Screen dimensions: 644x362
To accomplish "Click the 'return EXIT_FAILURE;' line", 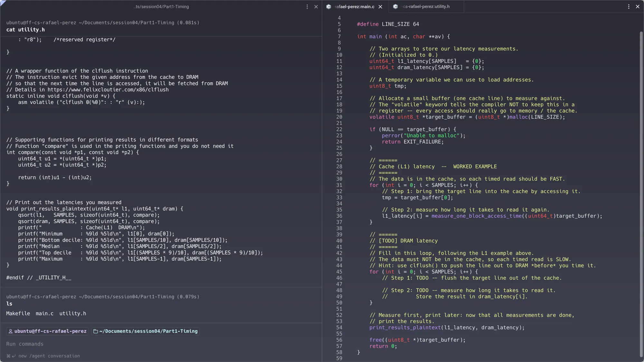I will coord(412,142).
